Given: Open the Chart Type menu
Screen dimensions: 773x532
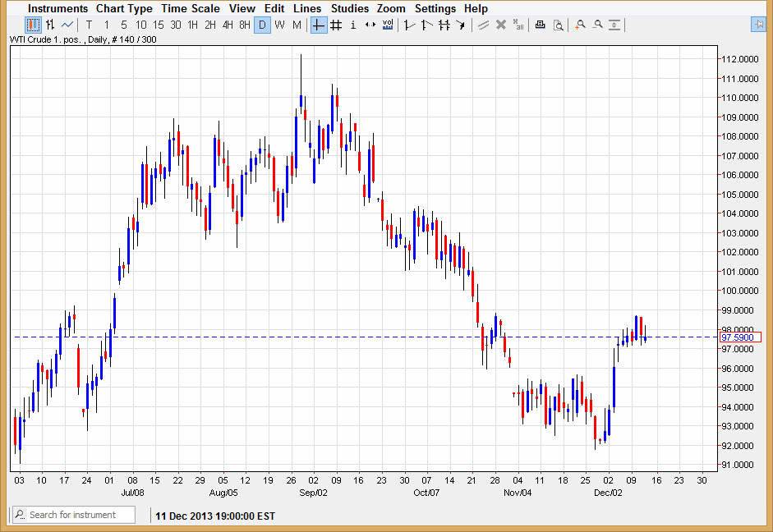Looking at the screenshot, I should (x=124, y=8).
